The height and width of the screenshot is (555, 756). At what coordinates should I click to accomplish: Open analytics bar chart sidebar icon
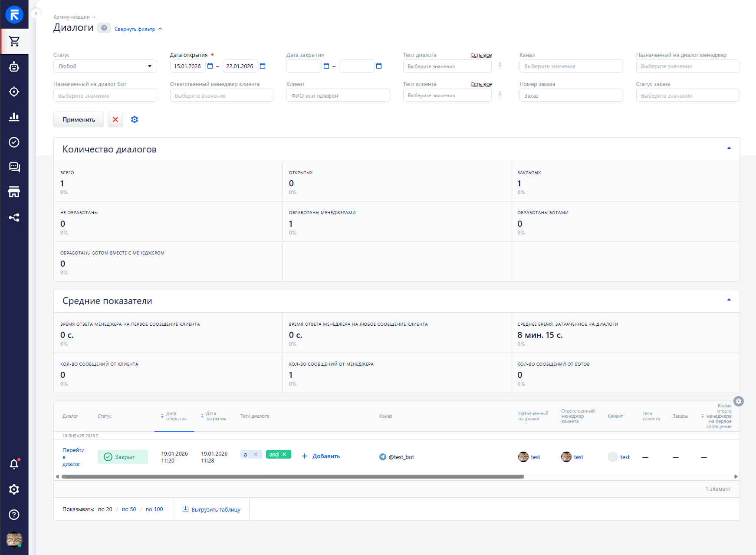click(14, 117)
